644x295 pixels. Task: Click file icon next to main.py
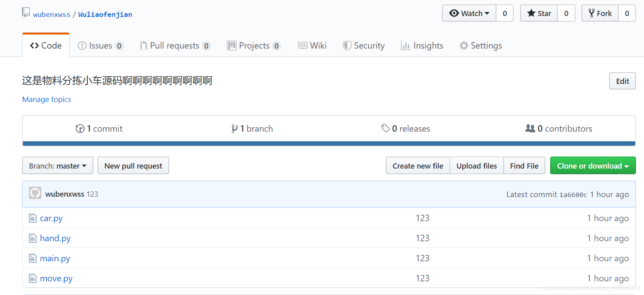pyautogui.click(x=32, y=258)
